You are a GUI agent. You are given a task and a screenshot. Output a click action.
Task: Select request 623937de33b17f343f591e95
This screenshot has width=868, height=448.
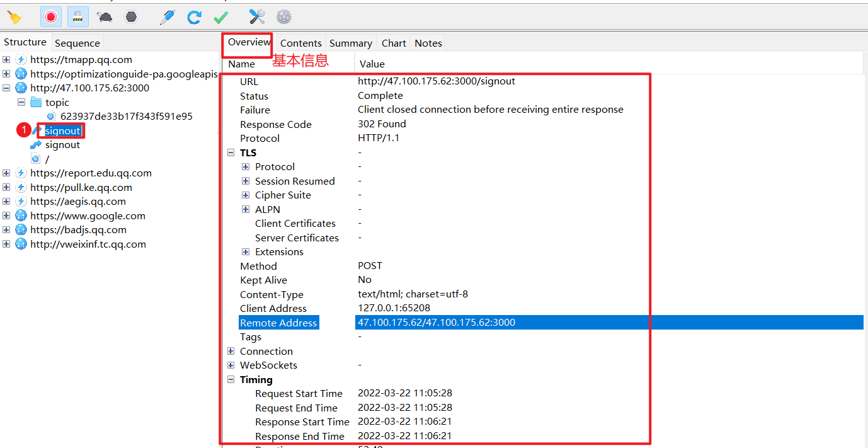click(127, 117)
